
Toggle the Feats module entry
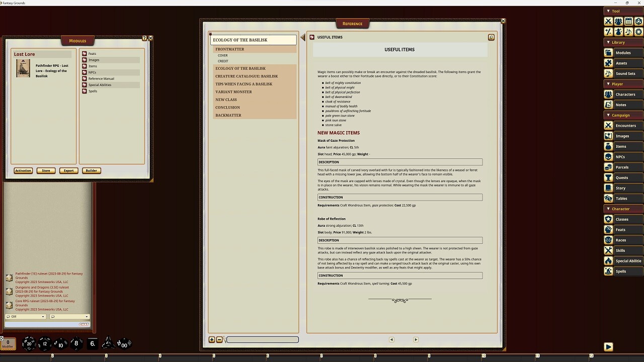(92, 53)
